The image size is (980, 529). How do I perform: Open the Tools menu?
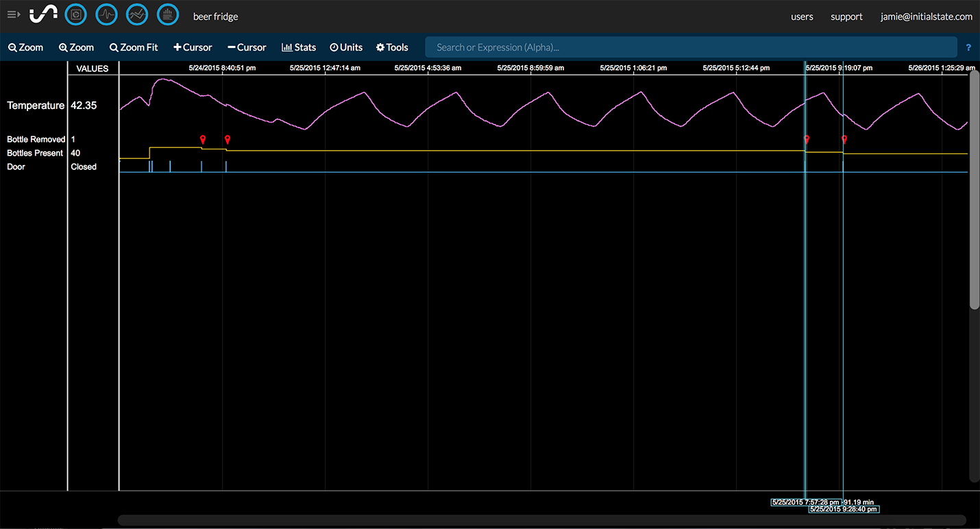(x=392, y=47)
